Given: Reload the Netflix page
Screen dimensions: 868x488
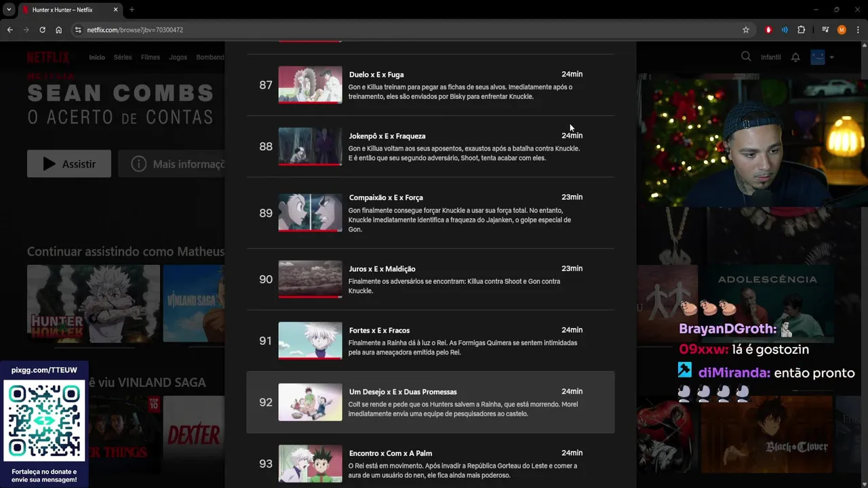Looking at the screenshot, I should pos(42,30).
